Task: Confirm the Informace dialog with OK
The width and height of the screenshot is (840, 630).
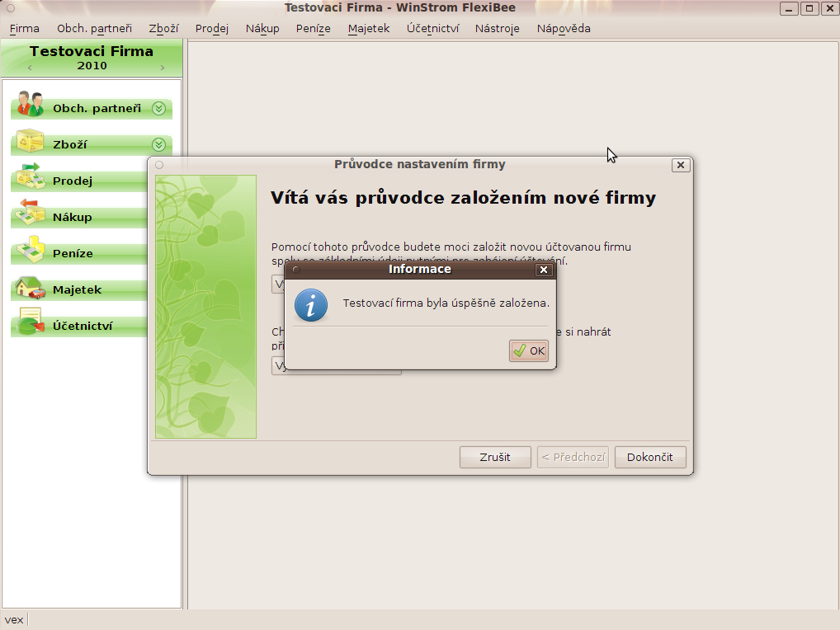Action: [x=529, y=350]
